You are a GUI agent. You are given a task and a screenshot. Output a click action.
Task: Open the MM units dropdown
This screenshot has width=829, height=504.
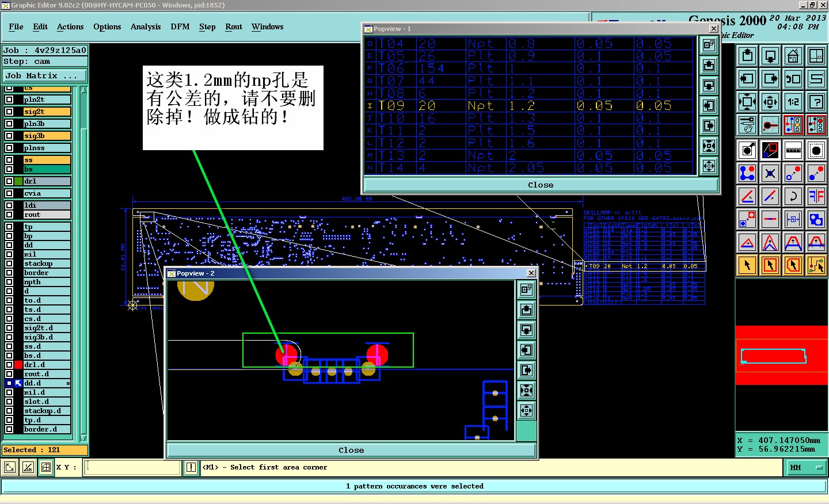(x=806, y=468)
